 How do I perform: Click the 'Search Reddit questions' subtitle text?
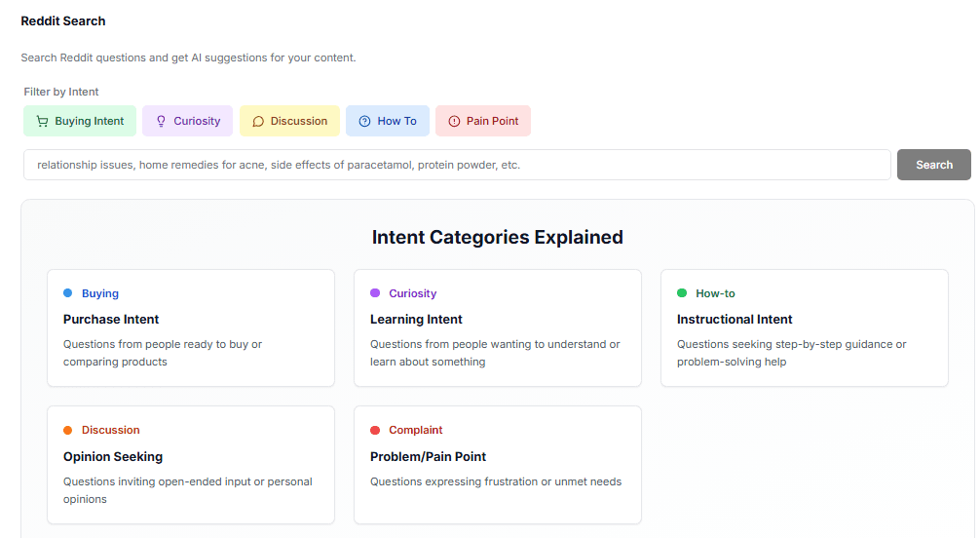[188, 58]
